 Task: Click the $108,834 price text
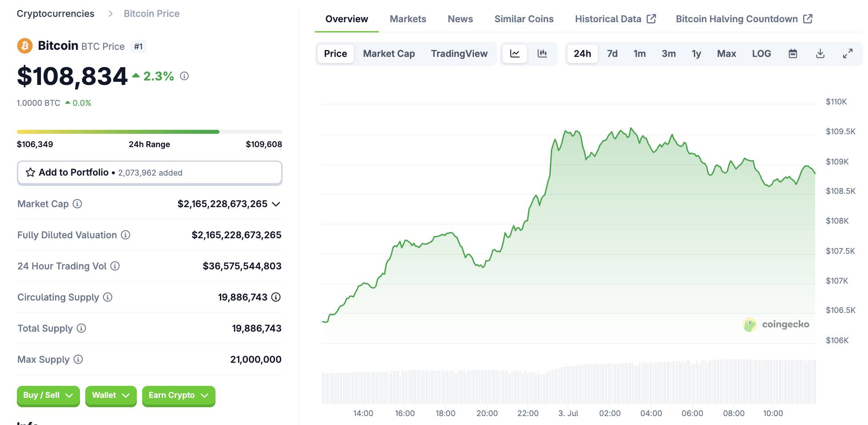point(72,76)
